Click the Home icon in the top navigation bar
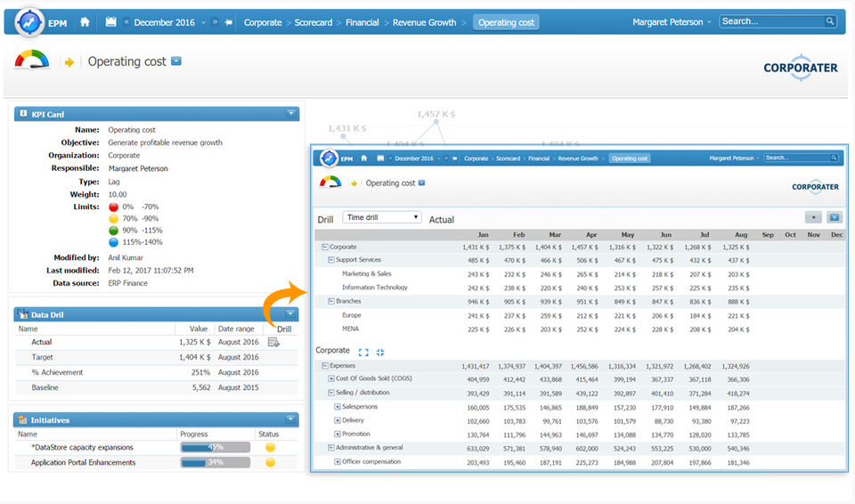 click(85, 22)
